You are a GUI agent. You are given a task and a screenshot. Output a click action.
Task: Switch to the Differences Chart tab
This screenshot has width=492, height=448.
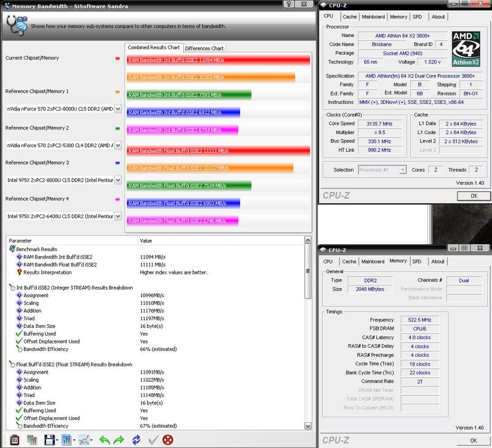coord(205,48)
